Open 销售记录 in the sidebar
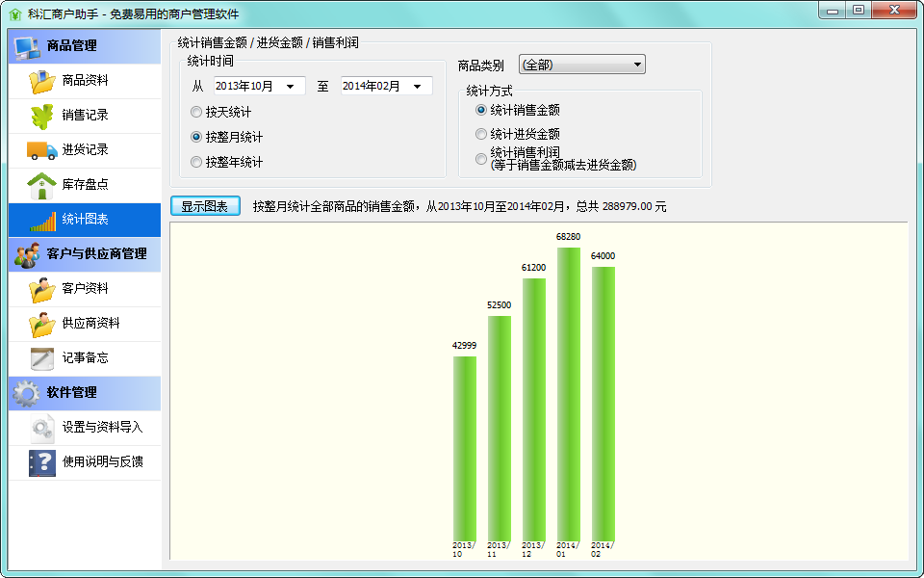The height and width of the screenshot is (578, 924). [85, 117]
